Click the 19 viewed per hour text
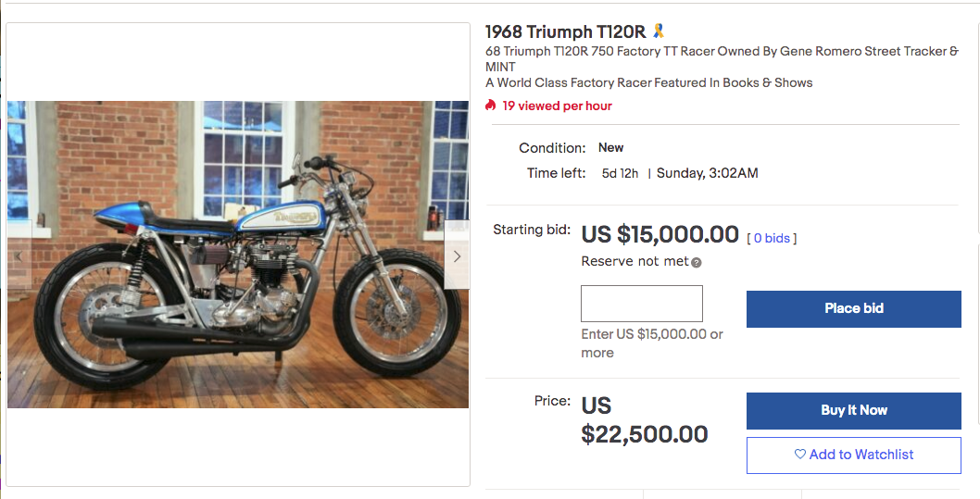The width and height of the screenshot is (980, 499). [557, 106]
